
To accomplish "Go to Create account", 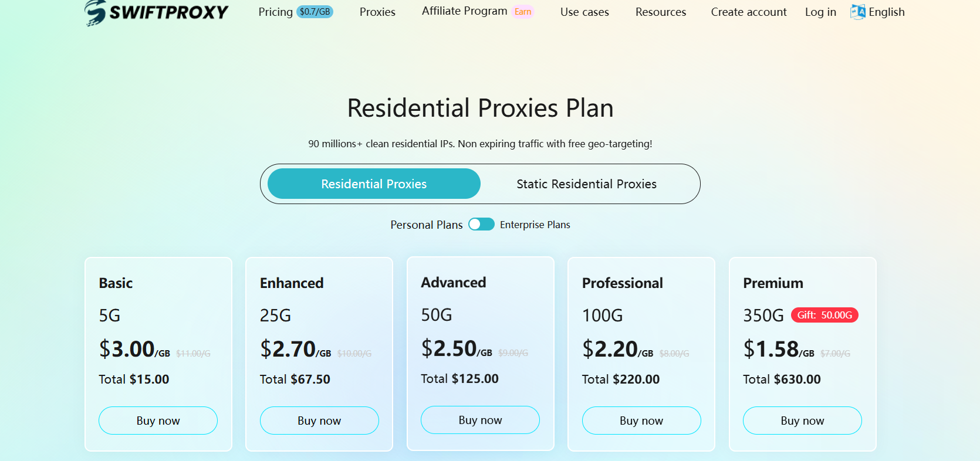I will [x=749, y=12].
